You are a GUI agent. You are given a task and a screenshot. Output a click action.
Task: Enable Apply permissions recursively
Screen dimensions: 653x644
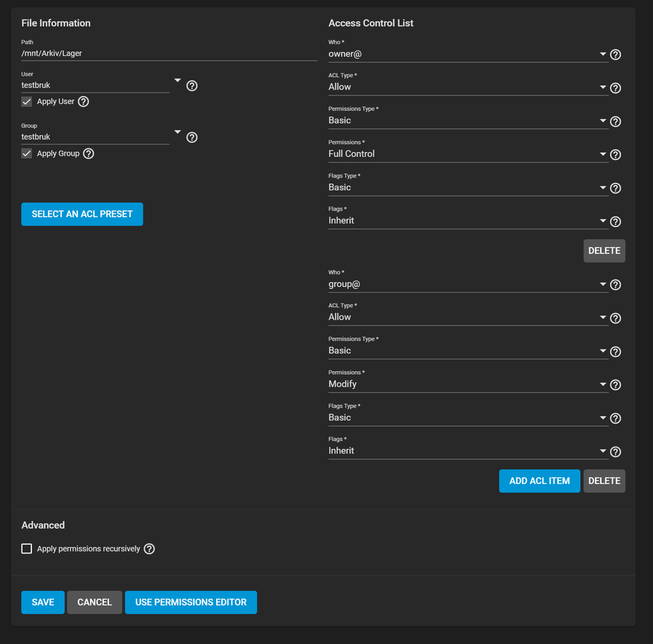coord(27,549)
